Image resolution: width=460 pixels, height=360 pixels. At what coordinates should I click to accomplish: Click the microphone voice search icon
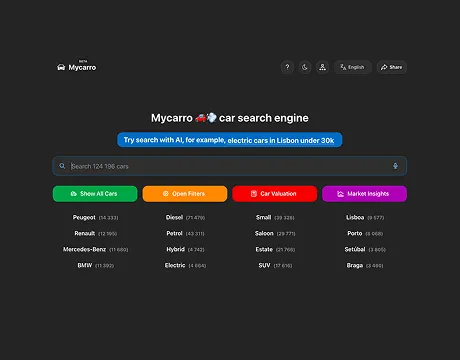pyautogui.click(x=395, y=166)
